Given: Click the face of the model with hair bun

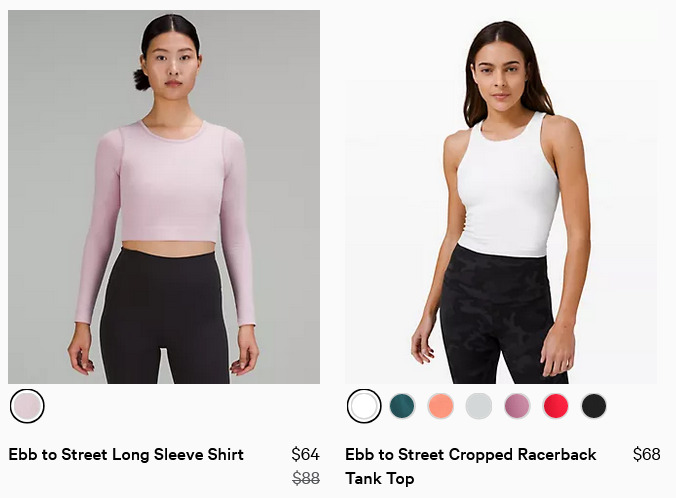Looking at the screenshot, I should [172, 65].
